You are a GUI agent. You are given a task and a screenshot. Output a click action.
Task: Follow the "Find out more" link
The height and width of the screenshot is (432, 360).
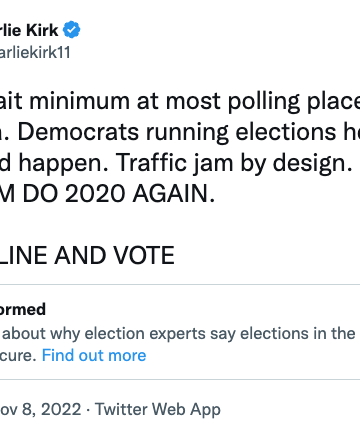click(94, 355)
